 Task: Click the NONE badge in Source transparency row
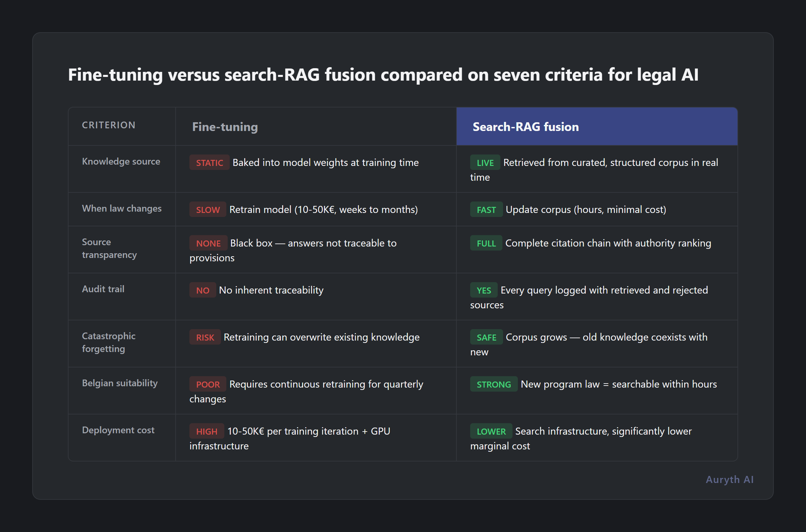pos(208,243)
